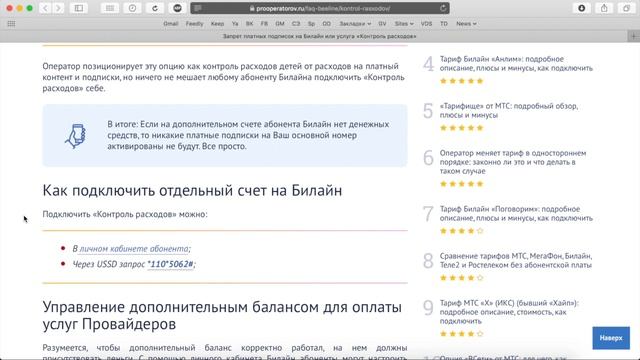This screenshot has height=360, width=640.
Task: Click the star rating under Сравнение тарифов
Action: [x=462, y=278]
